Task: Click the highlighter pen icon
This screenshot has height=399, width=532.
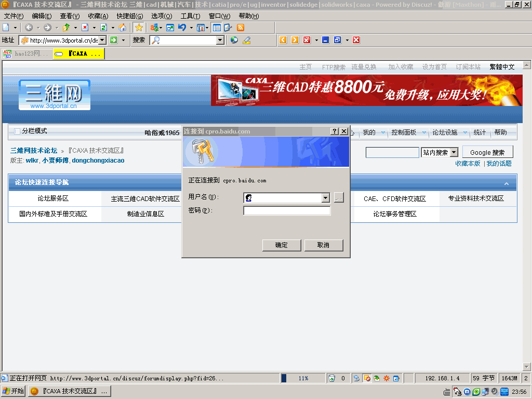Action: pos(247,40)
